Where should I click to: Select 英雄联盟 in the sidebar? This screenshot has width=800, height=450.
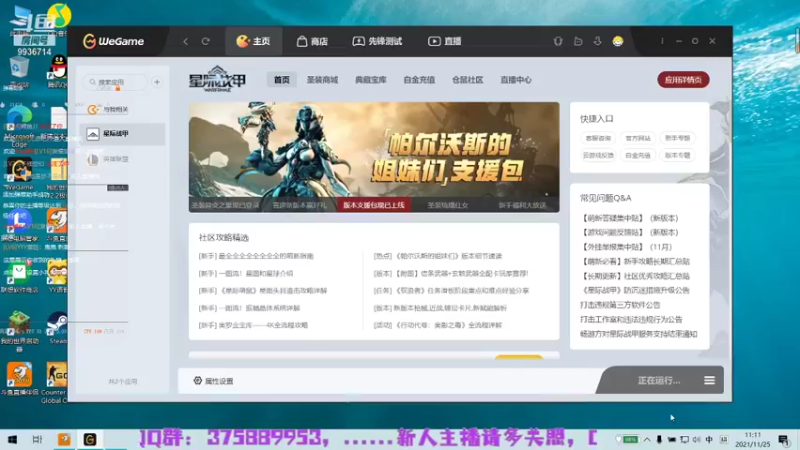point(122,159)
